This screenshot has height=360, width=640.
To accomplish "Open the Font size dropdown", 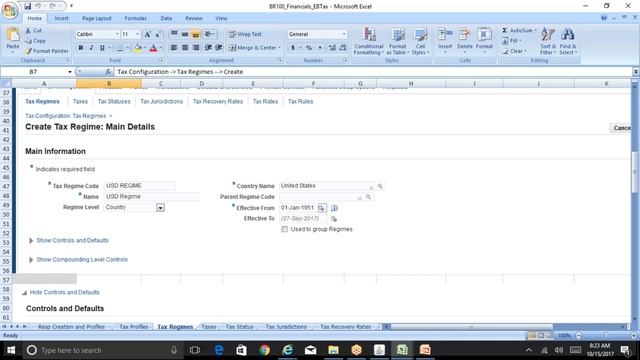I will (138, 34).
